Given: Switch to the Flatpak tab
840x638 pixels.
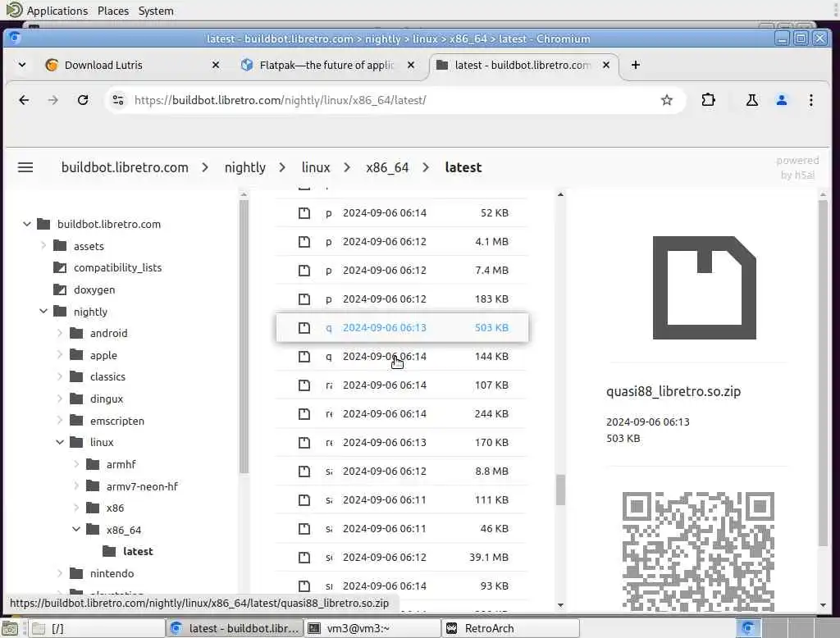Looking at the screenshot, I should (x=328, y=65).
